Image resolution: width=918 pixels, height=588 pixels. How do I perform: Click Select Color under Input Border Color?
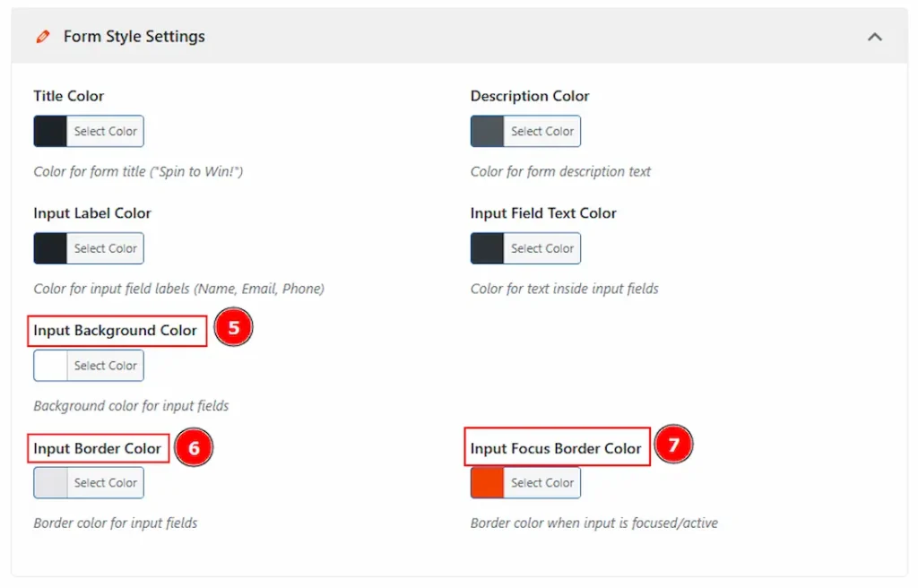pos(105,482)
